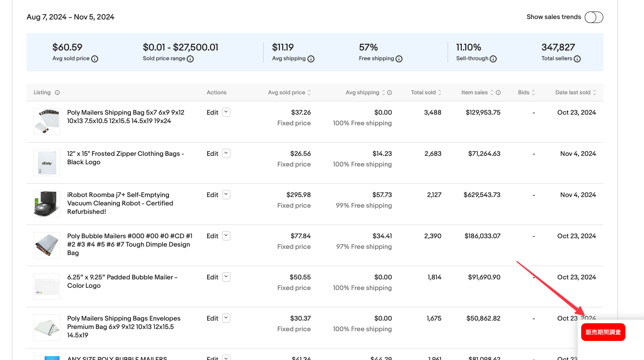Image resolution: width=644 pixels, height=360 pixels.
Task: Expand Edit dropdown for Poly Bubble Mailers #000
Action: pos(226,236)
